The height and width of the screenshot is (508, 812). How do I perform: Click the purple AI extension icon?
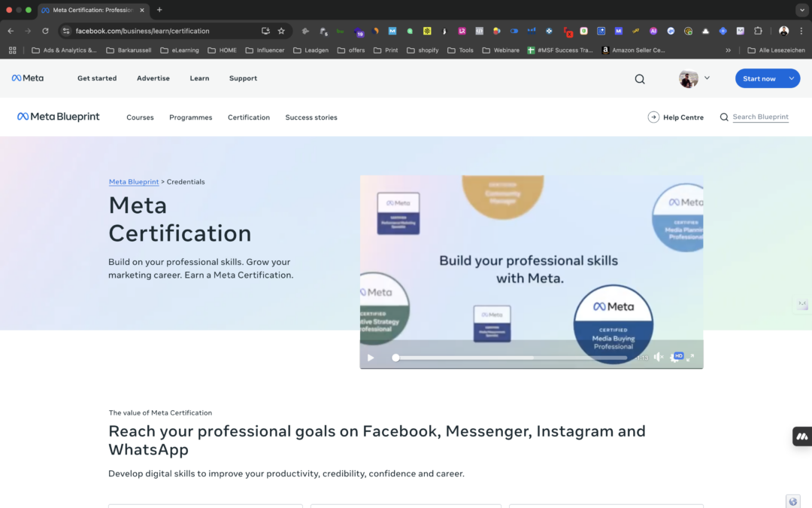[653, 31]
